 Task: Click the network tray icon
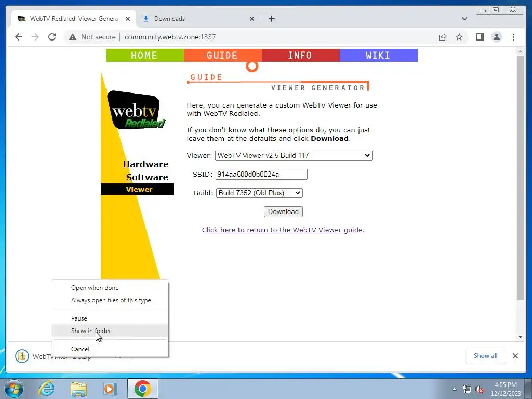pyautogui.click(x=467, y=389)
